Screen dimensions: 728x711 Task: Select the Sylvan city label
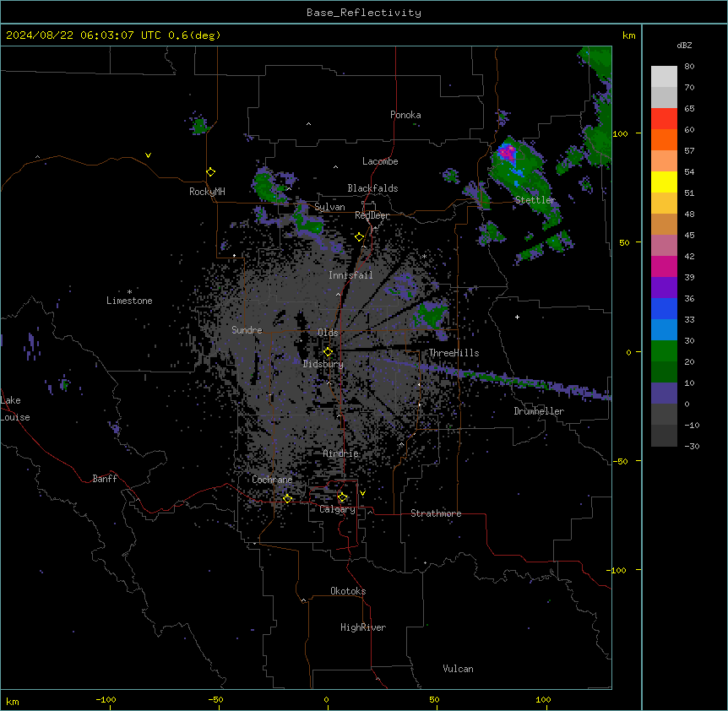coord(329,207)
